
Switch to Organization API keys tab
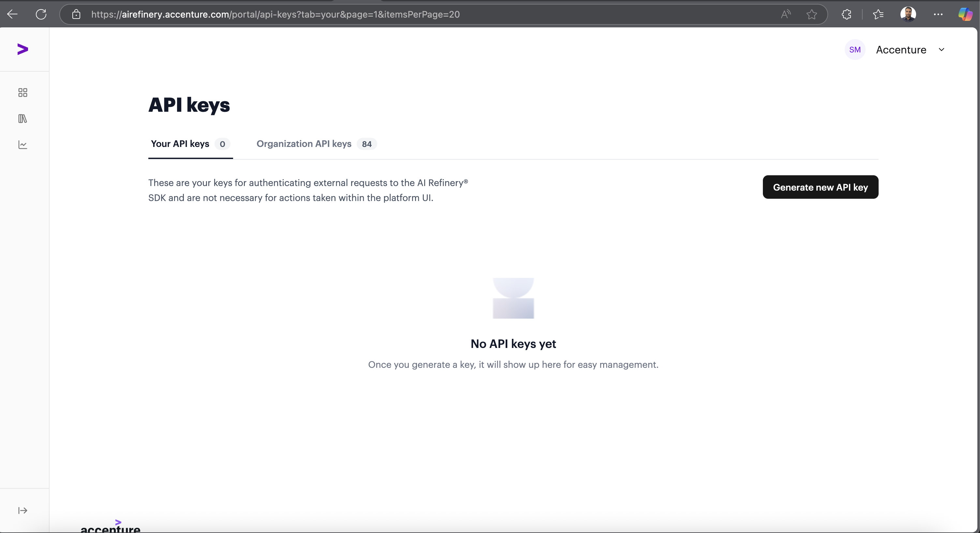coord(316,144)
